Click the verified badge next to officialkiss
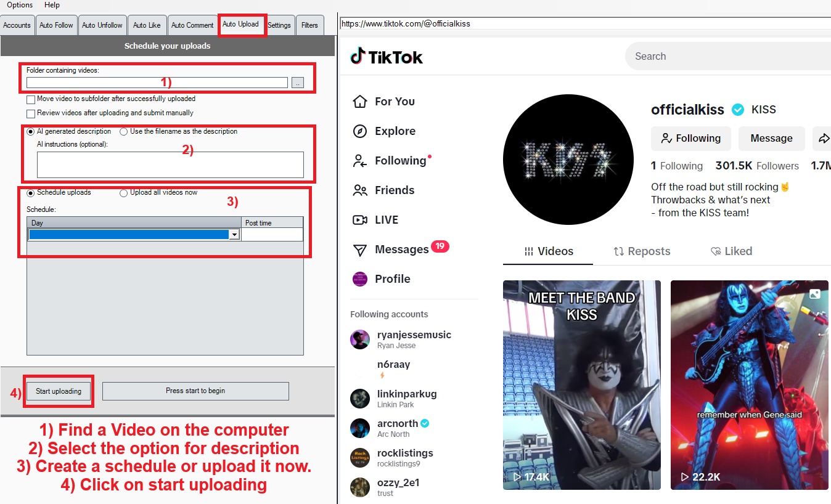Image resolution: width=831 pixels, height=504 pixels. pos(737,110)
